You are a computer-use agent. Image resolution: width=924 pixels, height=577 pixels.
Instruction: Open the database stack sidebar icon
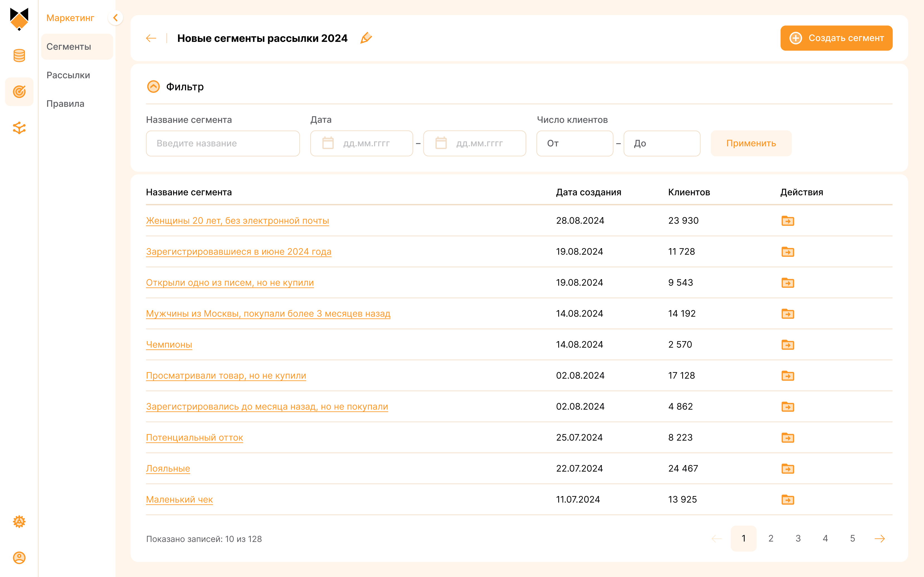point(19,56)
